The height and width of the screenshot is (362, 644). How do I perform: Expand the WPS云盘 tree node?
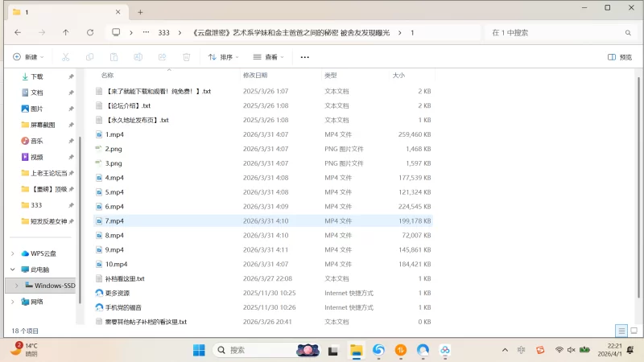click(x=12, y=253)
